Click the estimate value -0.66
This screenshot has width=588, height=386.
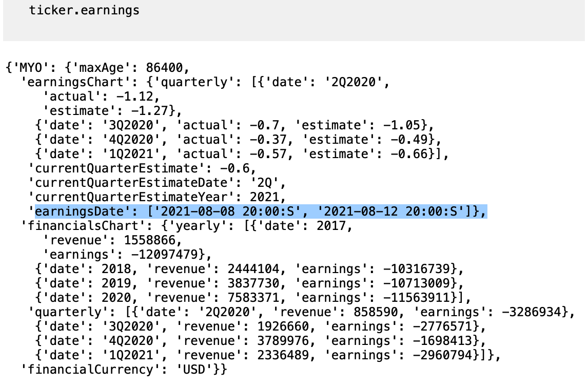[409, 154]
